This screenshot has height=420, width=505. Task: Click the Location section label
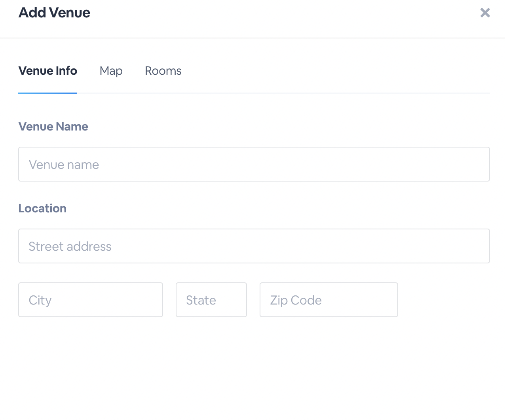tap(42, 208)
